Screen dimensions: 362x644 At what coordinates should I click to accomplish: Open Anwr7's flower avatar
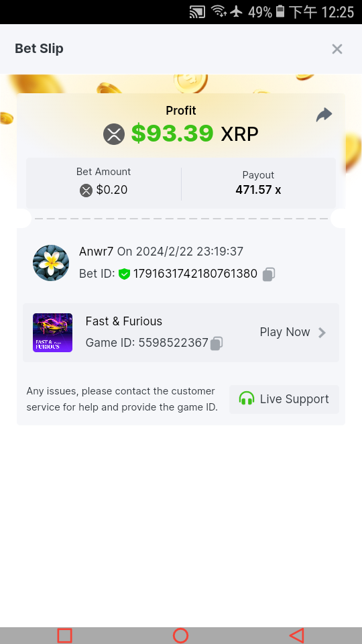point(51,263)
